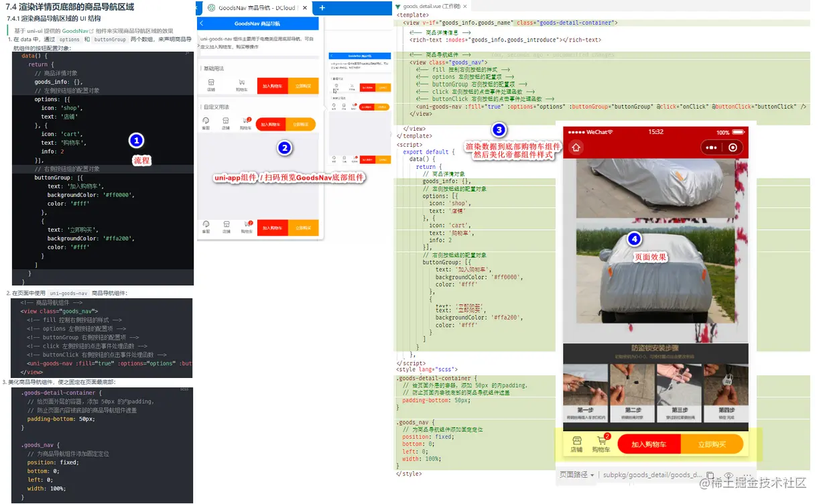This screenshot has height=504, width=821.
Task: Click the '<uni-goods-nav' line in editor
Action: pos(611,107)
